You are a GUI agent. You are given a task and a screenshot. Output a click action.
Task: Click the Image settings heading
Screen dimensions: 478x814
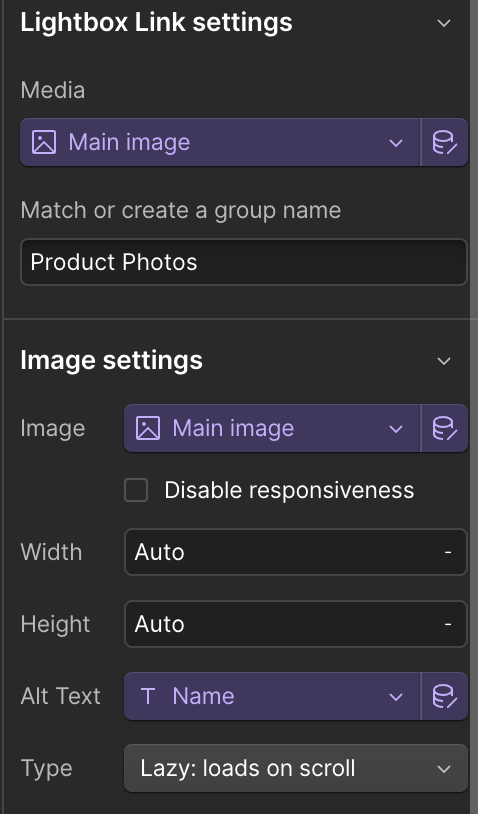(x=112, y=361)
